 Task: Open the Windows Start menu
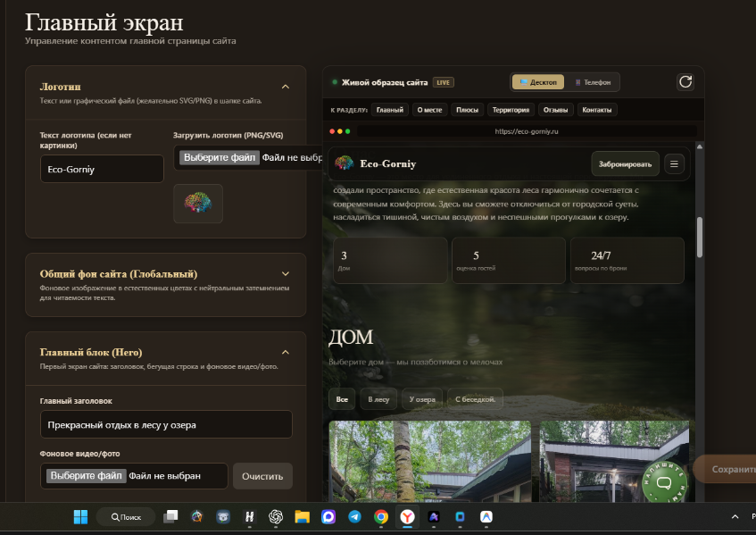click(x=80, y=516)
